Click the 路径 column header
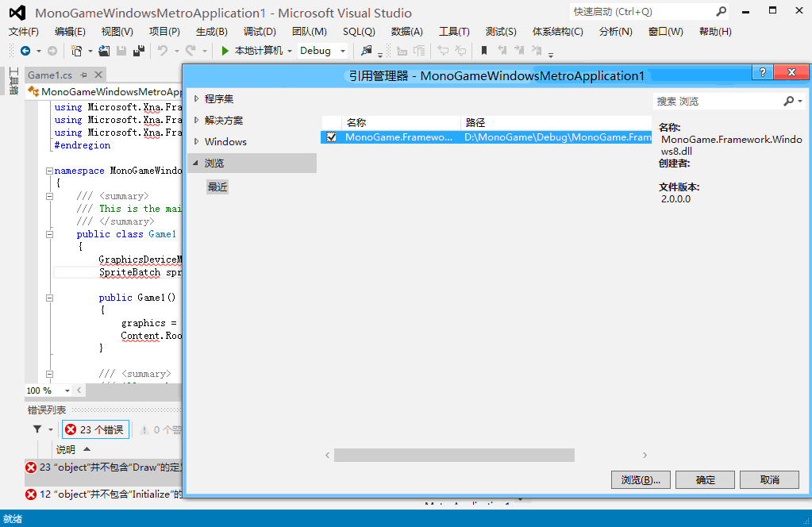The width and height of the screenshot is (812, 527). (x=556, y=123)
